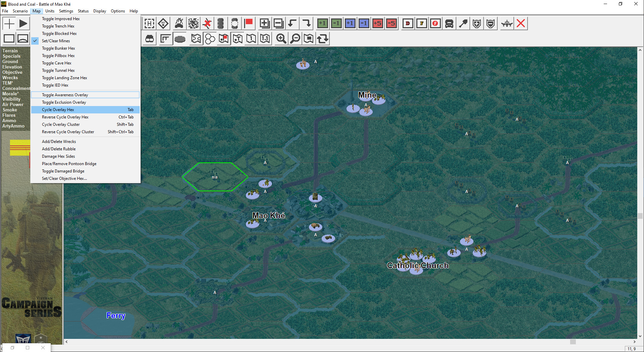The image size is (644, 352).
Task: Click the map's horizontal scrollbar left arrow
Action: [x=66, y=342]
